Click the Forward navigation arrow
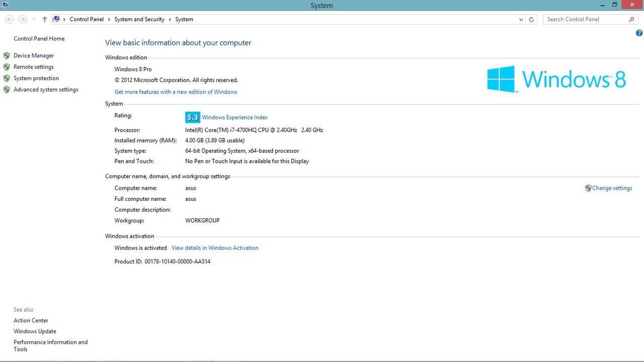Image resolution: width=644 pixels, height=362 pixels. click(23, 19)
